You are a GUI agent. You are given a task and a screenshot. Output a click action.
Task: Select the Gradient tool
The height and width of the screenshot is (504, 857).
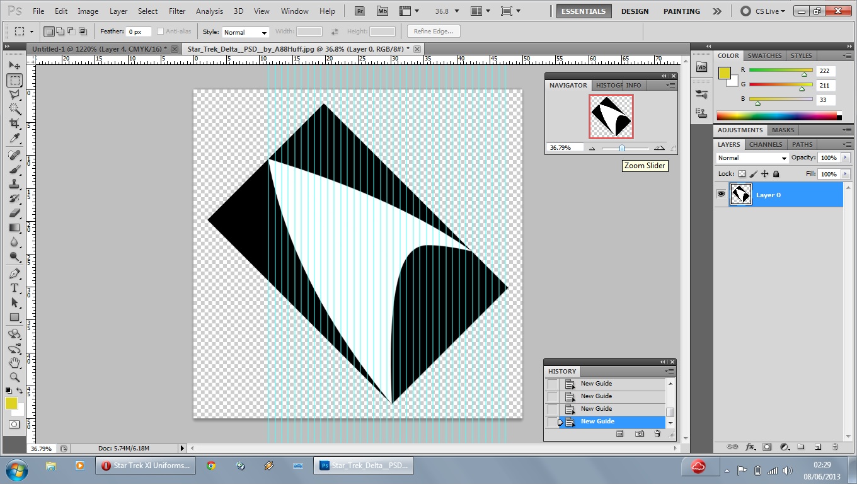(14, 227)
